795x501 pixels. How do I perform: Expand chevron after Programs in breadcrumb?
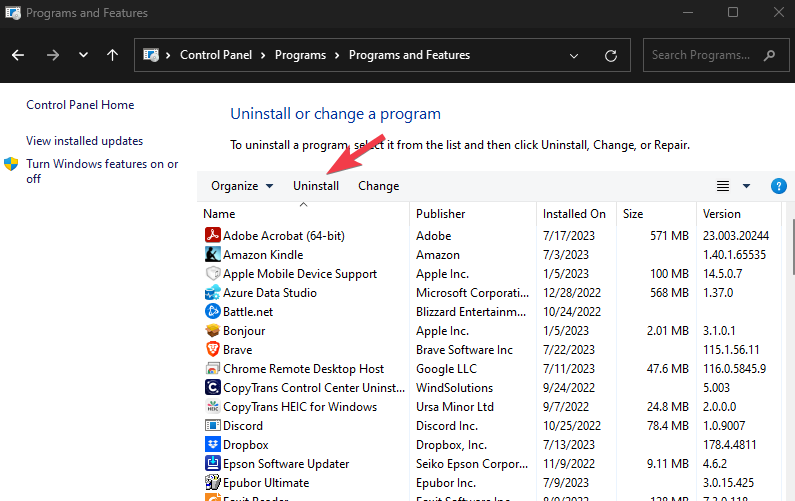[x=337, y=55]
